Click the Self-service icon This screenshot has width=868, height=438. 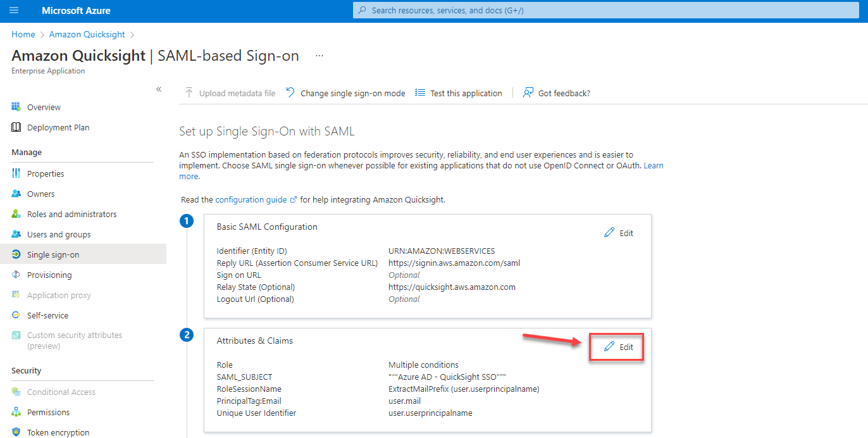16,315
